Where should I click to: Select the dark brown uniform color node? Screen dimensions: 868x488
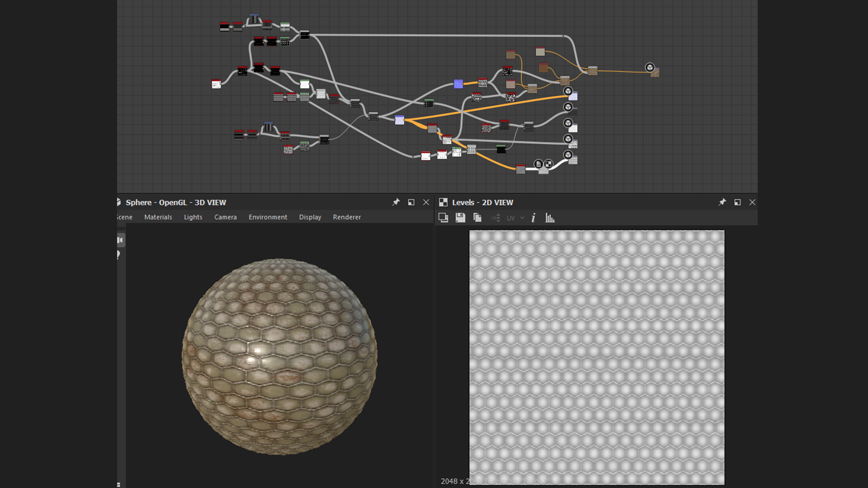[x=543, y=67]
